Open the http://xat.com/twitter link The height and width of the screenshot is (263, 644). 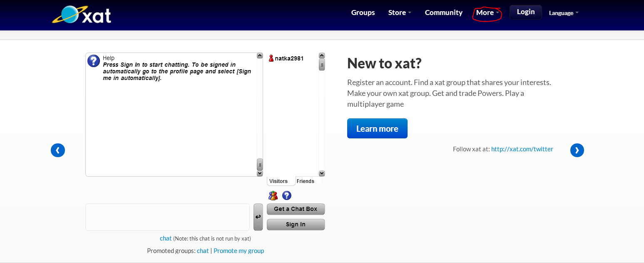(x=522, y=149)
